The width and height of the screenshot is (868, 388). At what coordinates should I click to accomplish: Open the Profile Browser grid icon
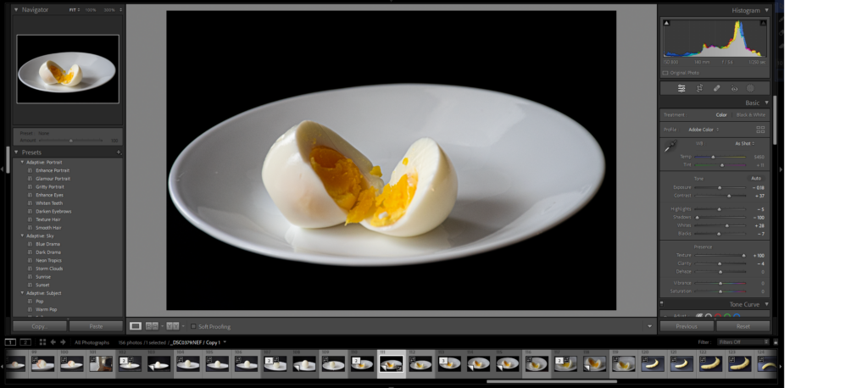click(x=760, y=130)
